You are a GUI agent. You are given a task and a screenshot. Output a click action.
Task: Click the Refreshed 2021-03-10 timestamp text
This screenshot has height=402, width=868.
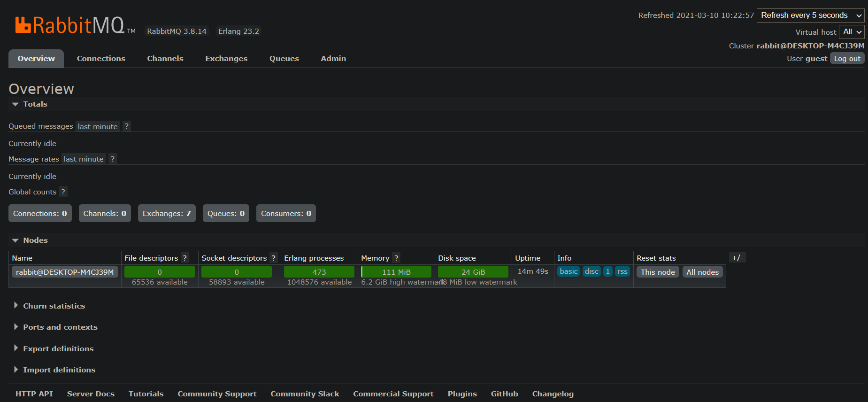696,15
